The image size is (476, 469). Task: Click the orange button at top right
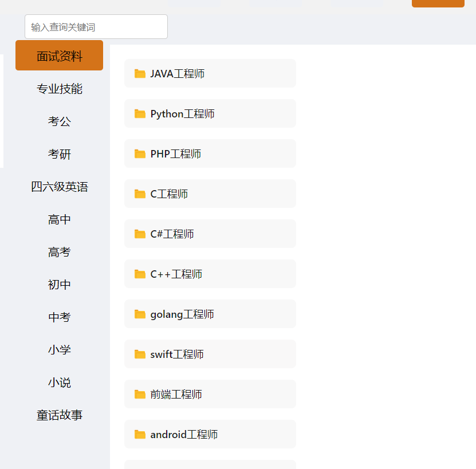[438, 3]
